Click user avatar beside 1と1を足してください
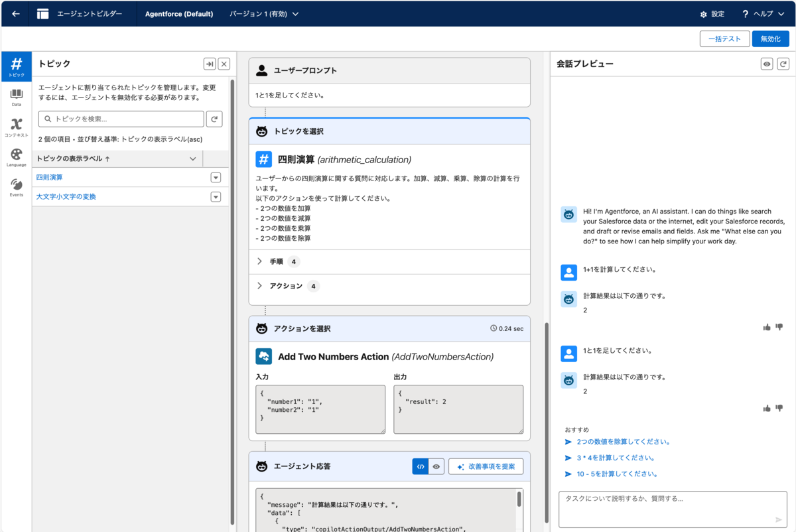 [x=568, y=353]
